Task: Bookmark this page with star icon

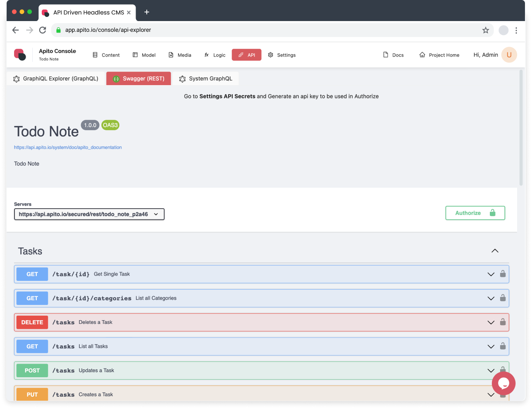Action: (x=486, y=30)
